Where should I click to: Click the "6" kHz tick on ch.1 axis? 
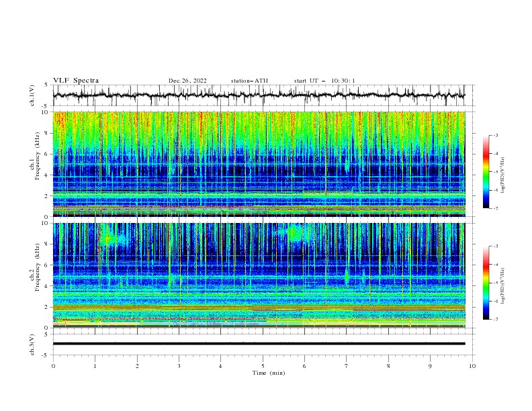47,154
